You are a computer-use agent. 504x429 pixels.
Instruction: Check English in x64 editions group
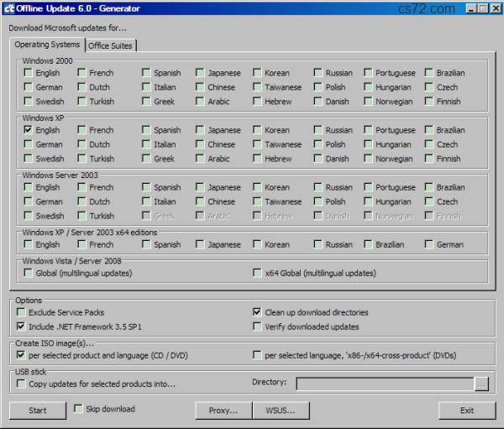[29, 244]
